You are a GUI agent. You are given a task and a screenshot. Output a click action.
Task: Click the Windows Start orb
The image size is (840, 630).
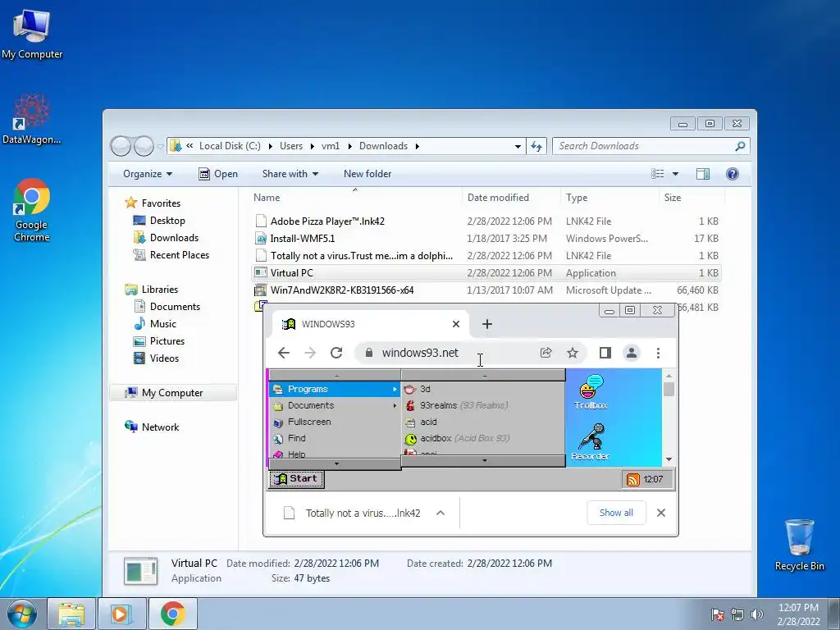21,614
